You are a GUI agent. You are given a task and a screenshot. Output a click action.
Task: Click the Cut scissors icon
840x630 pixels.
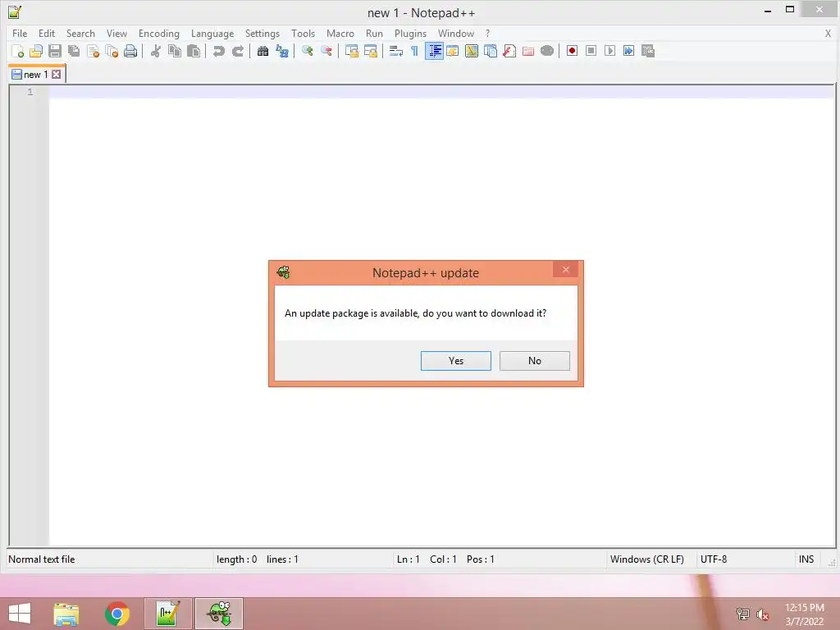point(155,51)
